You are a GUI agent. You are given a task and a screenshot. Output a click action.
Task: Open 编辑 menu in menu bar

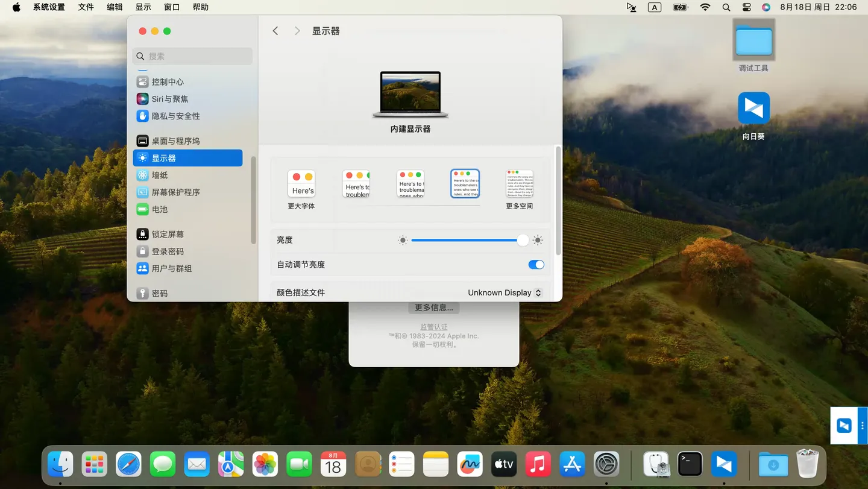115,7
